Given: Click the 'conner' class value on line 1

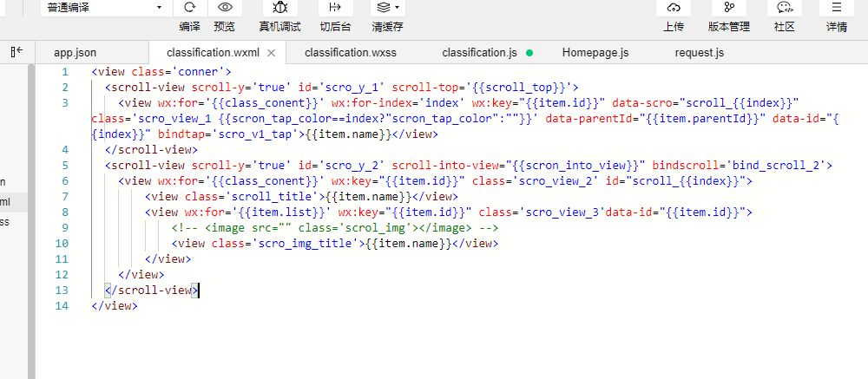Looking at the screenshot, I should 198,72.
